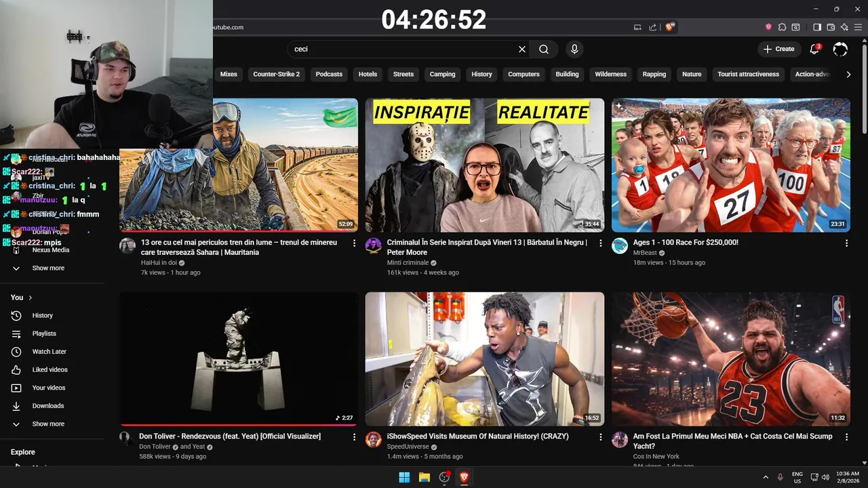The width and height of the screenshot is (868, 488).
Task: Click the taskbar clock showing 10:36 AM
Action: 848,477
